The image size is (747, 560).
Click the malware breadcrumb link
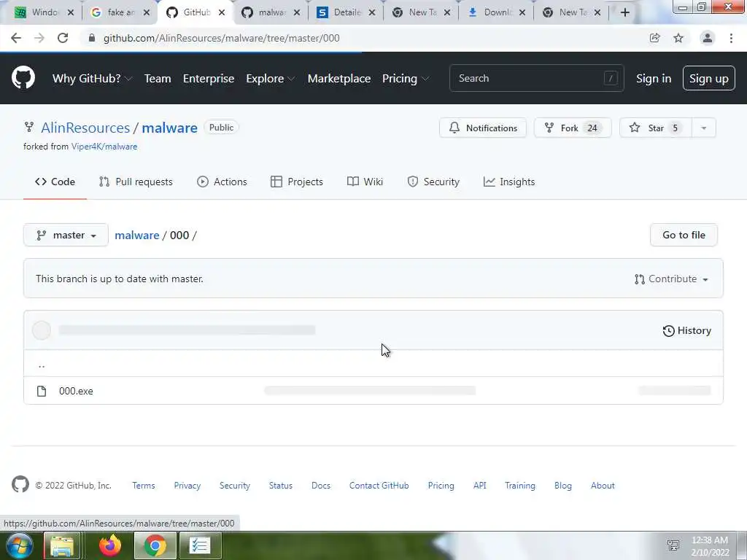pyautogui.click(x=136, y=236)
